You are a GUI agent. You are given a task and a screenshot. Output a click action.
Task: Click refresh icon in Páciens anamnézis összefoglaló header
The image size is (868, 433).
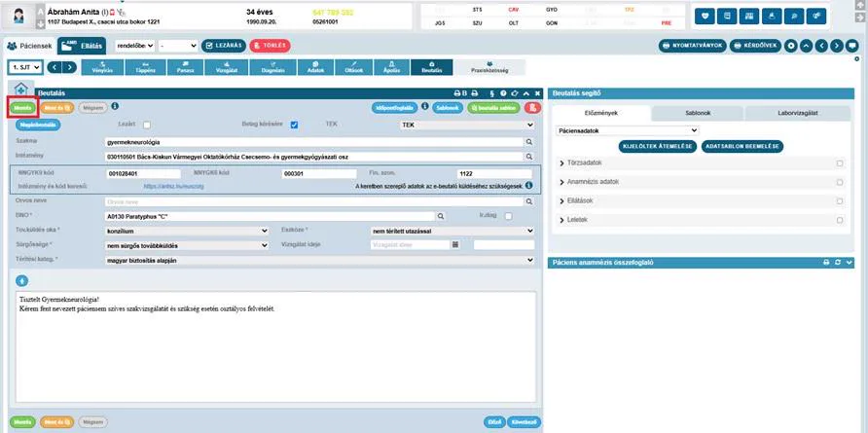(838, 263)
